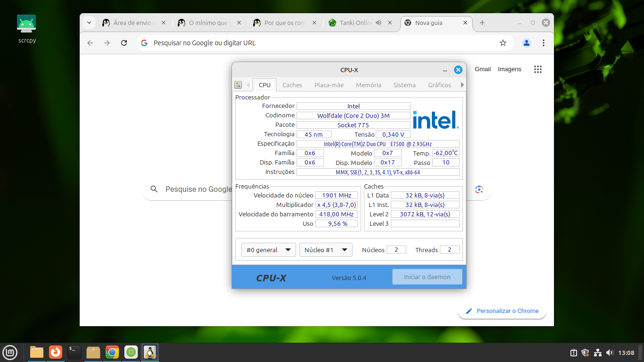The width and height of the screenshot is (644, 362).
Task: Open the scrcpy desktop shortcut
Action: [26, 29]
